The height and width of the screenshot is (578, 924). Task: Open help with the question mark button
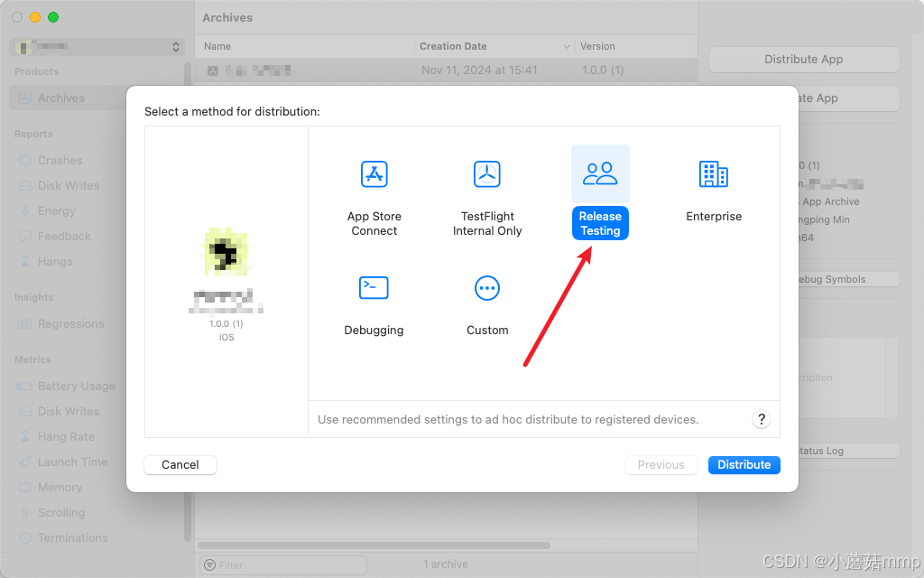762,419
